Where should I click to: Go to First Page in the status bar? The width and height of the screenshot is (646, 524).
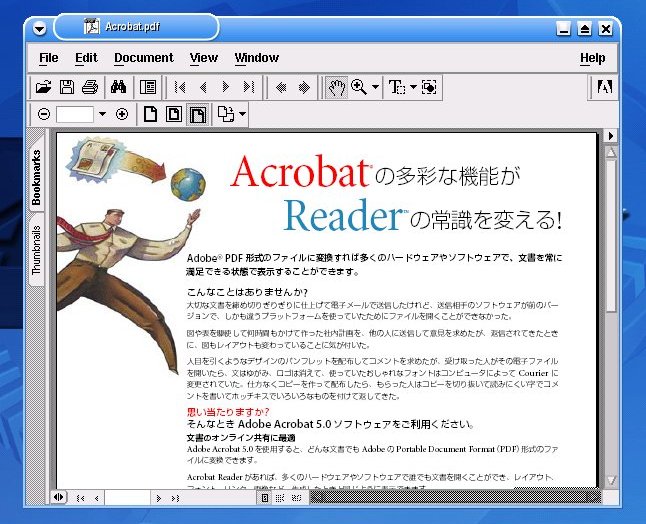tap(81, 498)
